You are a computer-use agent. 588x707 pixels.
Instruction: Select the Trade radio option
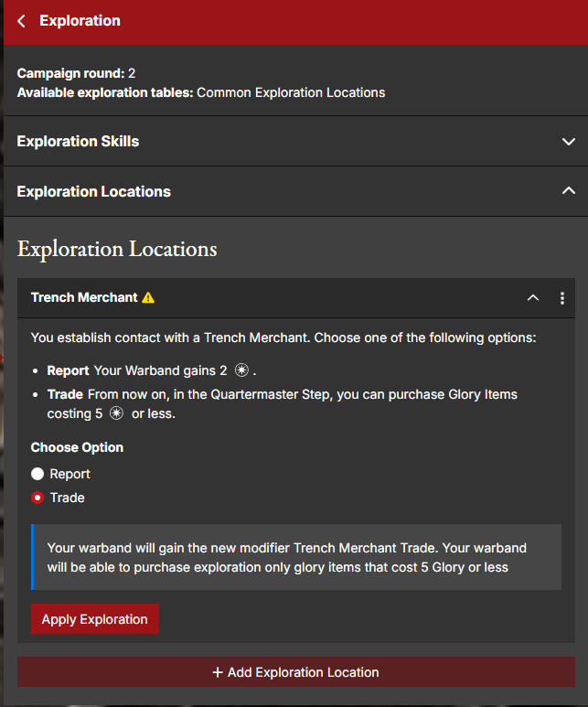tap(37, 498)
